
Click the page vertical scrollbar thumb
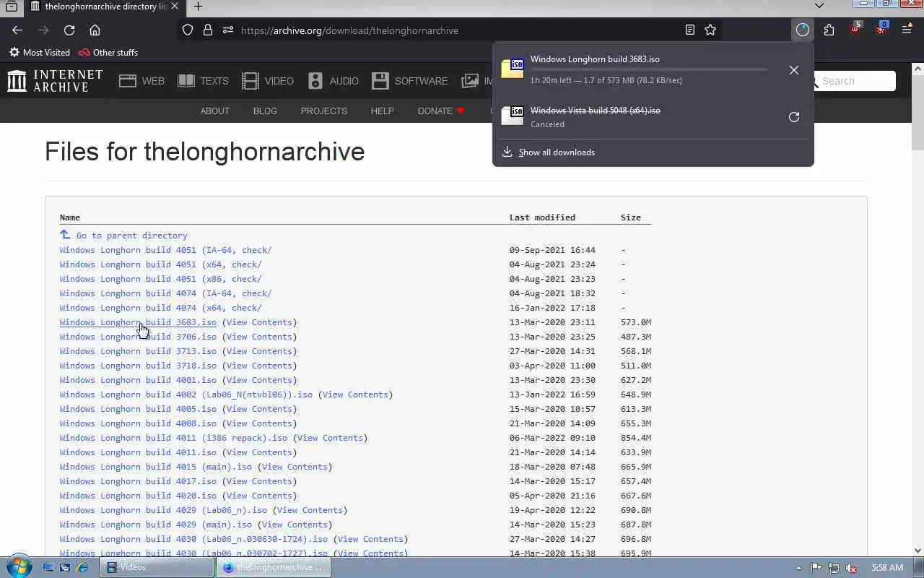click(918, 114)
